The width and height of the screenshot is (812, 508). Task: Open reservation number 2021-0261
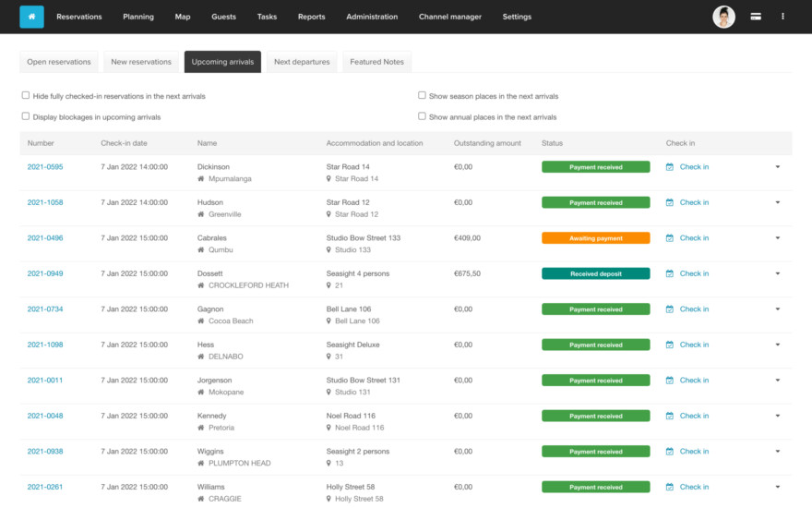tap(45, 487)
